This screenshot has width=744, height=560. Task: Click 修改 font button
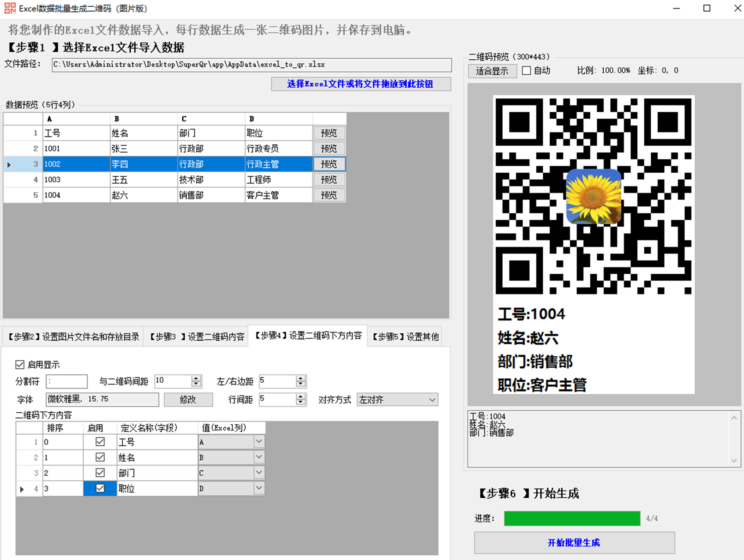(x=188, y=400)
